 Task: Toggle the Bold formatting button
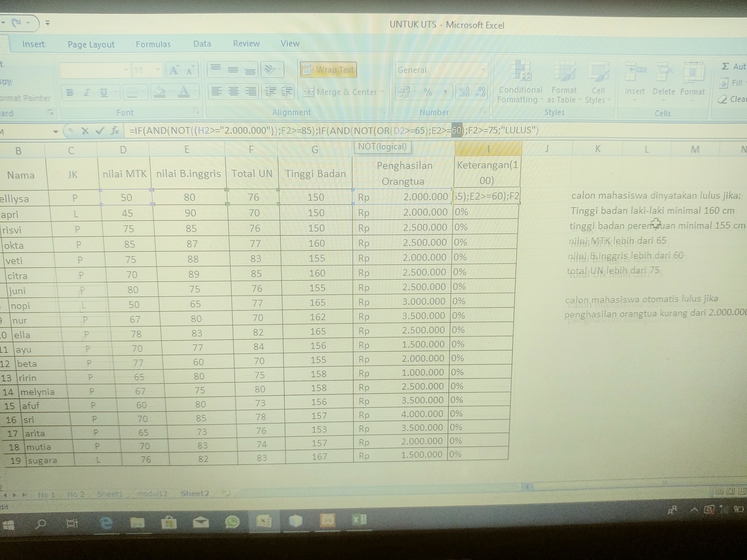coord(70,92)
